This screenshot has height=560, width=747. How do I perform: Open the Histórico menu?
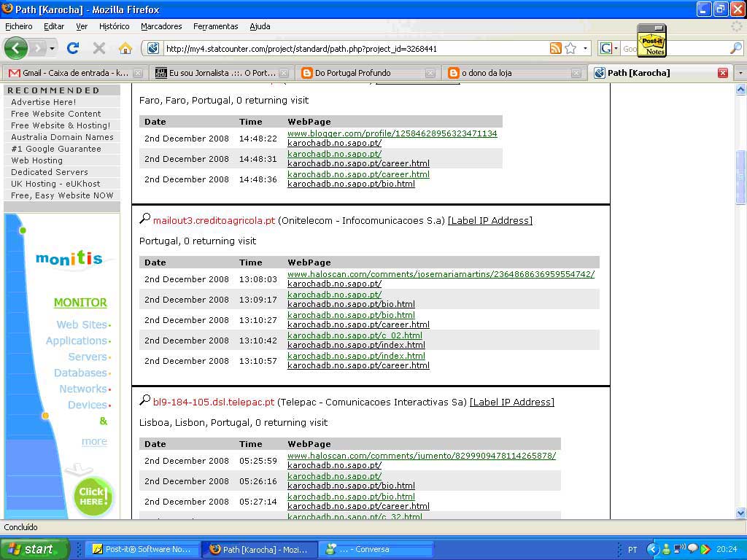(115, 26)
